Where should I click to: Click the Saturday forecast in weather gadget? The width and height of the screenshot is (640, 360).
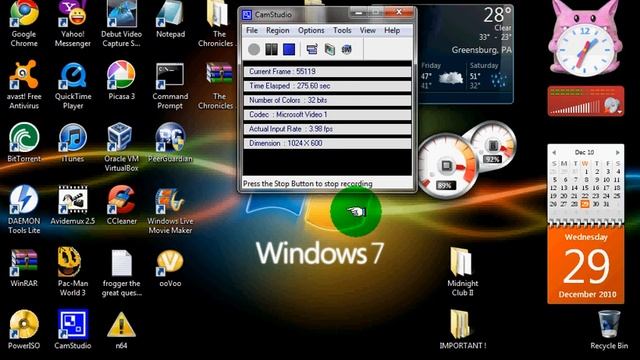click(x=488, y=76)
